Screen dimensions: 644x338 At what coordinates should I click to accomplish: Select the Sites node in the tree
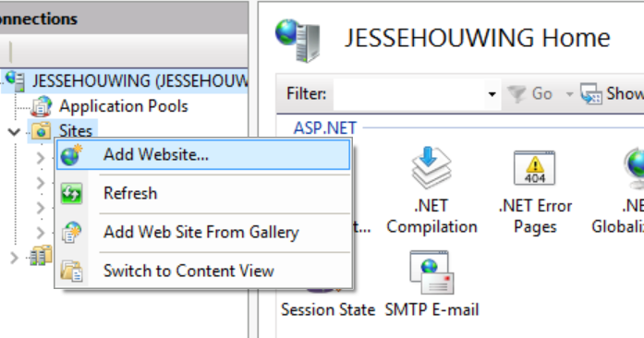[x=76, y=131]
